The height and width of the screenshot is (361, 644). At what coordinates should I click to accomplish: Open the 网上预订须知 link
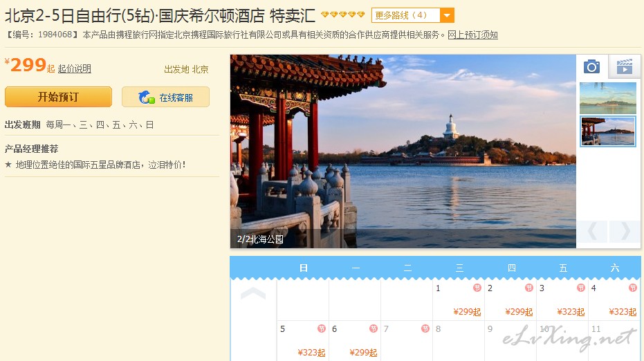click(x=472, y=35)
